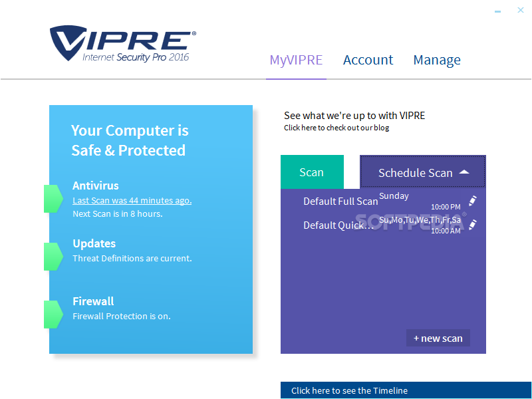Screen dimensions: 532x399
Task: Select the Default Quick scan entry
Action: [338, 225]
